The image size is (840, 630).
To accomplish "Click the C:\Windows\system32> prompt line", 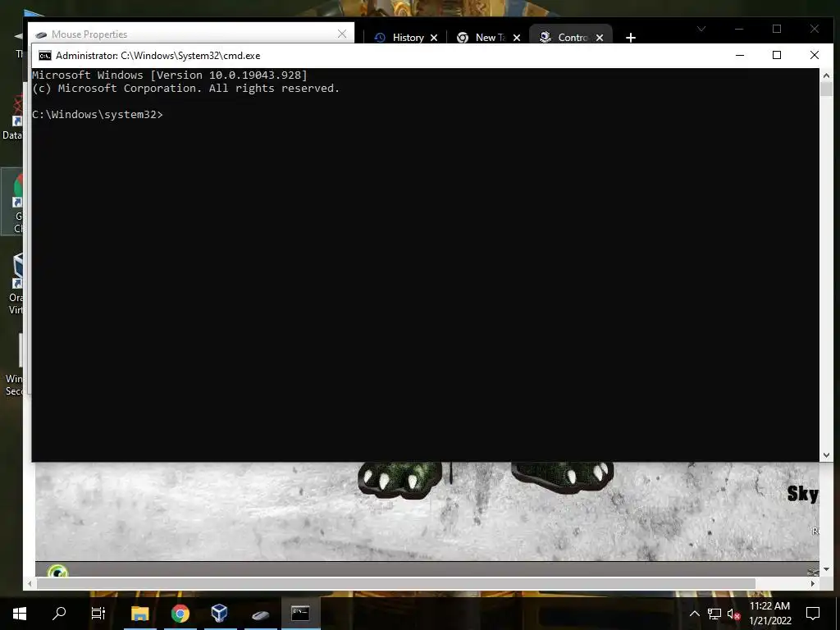I will pos(97,115).
